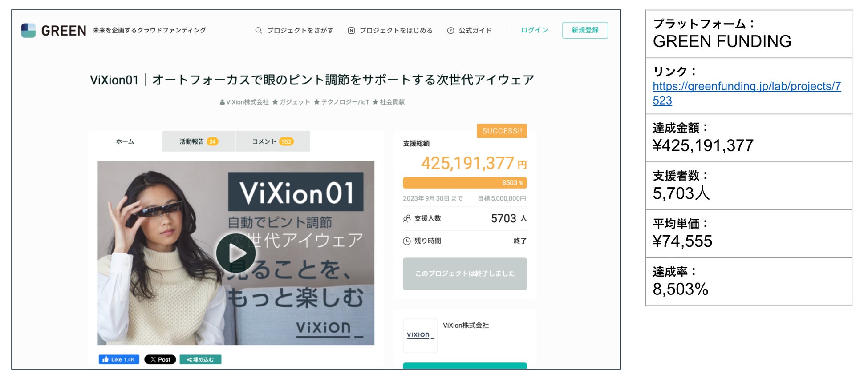Switch to the 活動報告 tab
This screenshot has width=868, height=382.
click(x=199, y=141)
